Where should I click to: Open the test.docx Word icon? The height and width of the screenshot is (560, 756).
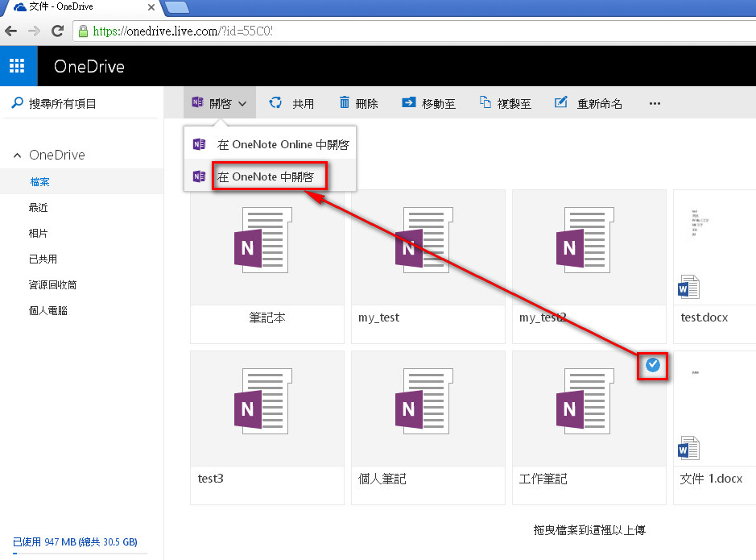(688, 287)
